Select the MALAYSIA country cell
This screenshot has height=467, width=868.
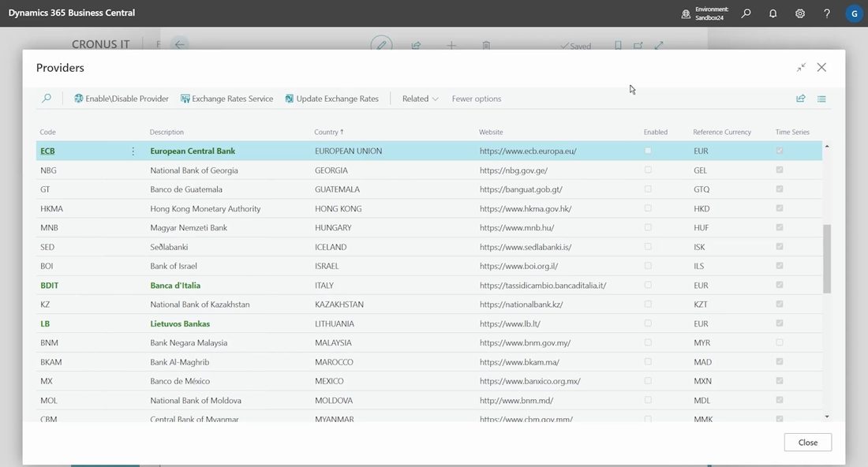333,342
